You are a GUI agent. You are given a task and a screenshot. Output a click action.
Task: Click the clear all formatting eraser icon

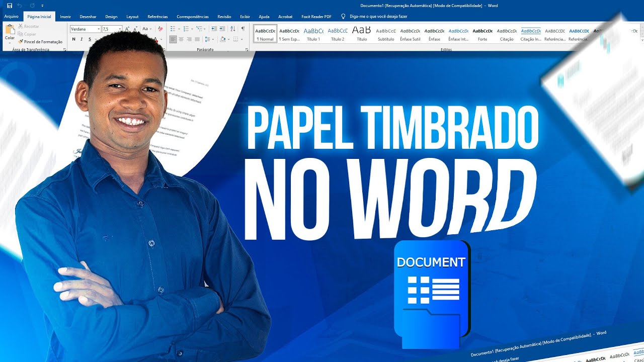(160, 29)
